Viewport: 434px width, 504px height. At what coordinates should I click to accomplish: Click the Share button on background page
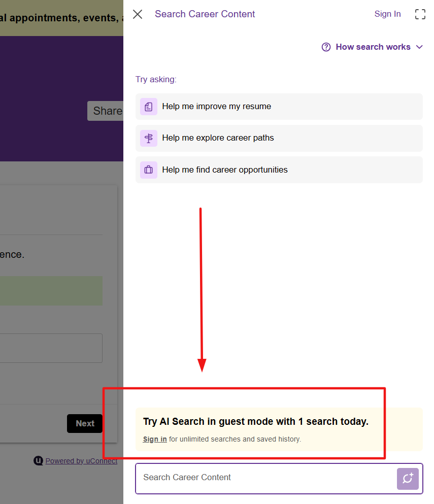pyautogui.click(x=106, y=111)
